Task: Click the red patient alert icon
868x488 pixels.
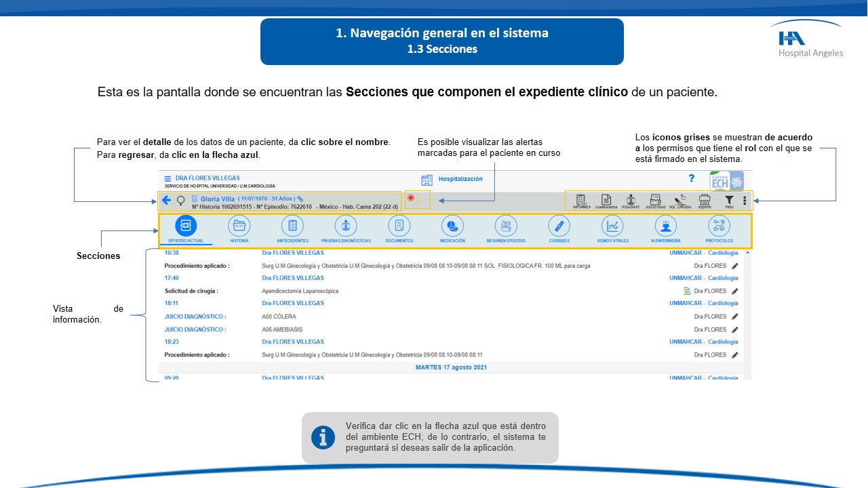Action: 410,199
